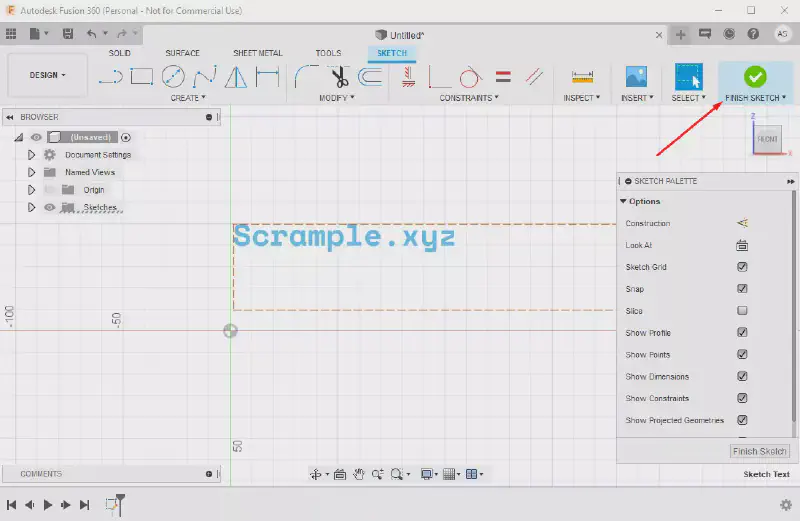The width and height of the screenshot is (800, 521).
Task: Open the Measure inspect tool
Action: 582,77
